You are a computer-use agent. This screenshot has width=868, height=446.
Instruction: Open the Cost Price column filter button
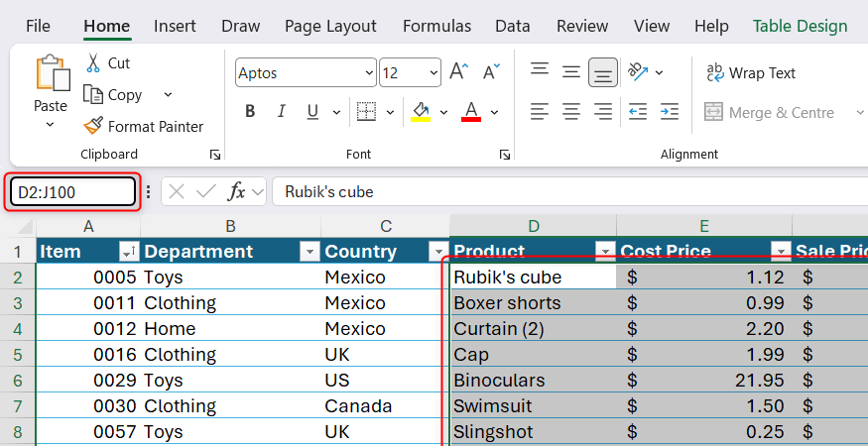click(x=781, y=252)
